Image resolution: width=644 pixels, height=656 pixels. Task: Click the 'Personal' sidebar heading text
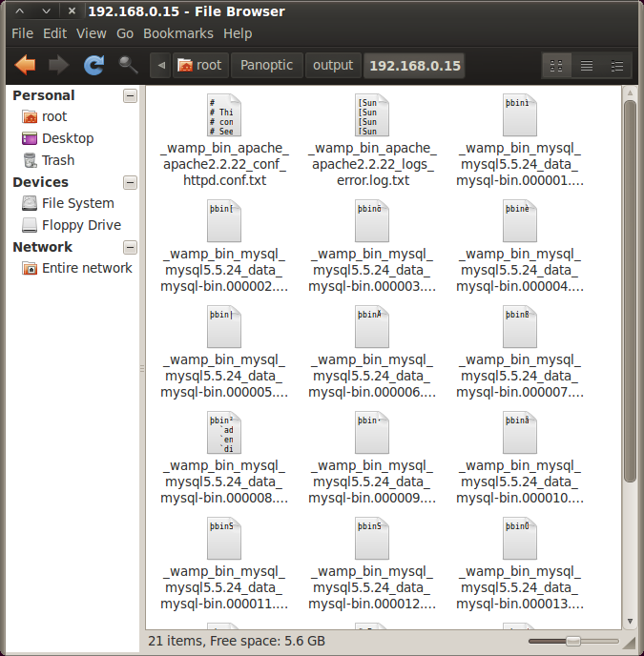(44, 95)
